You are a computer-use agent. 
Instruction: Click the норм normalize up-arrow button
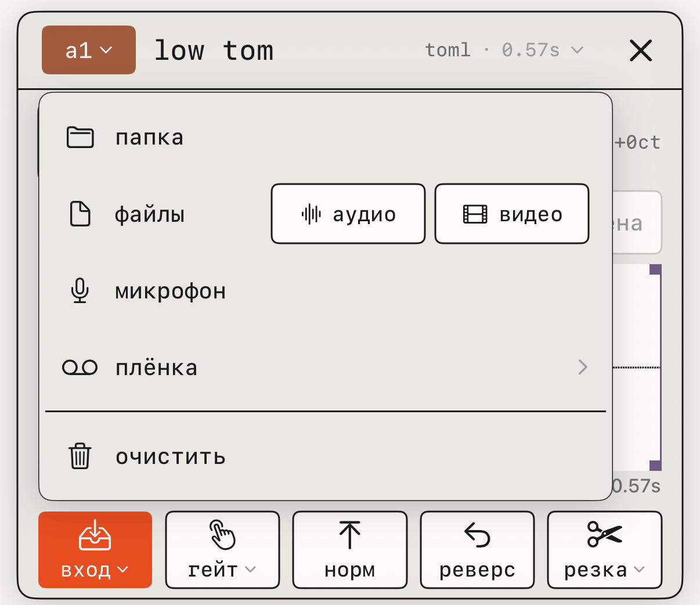pyautogui.click(x=349, y=550)
